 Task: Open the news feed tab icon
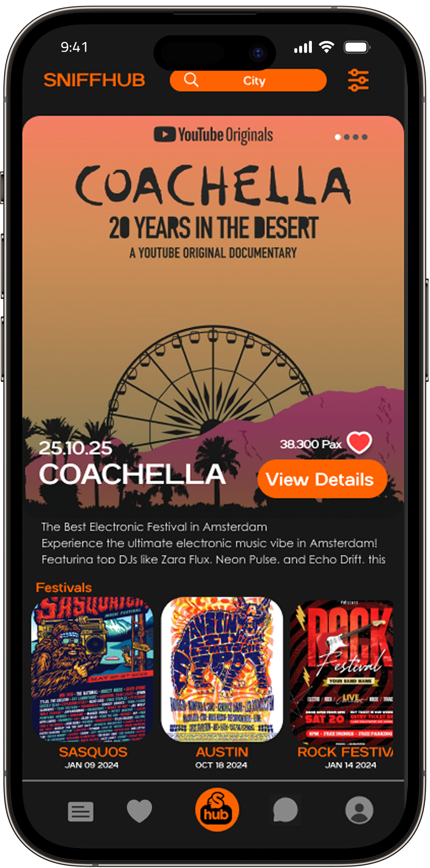pos(80,812)
